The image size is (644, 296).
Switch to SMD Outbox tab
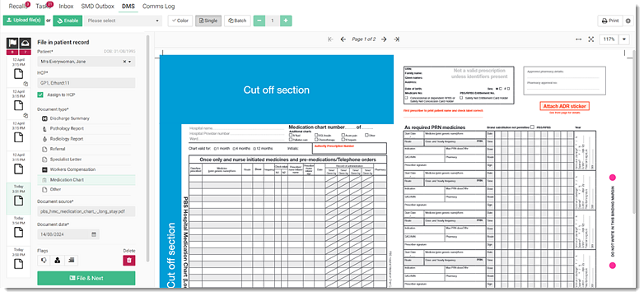coord(97,6)
